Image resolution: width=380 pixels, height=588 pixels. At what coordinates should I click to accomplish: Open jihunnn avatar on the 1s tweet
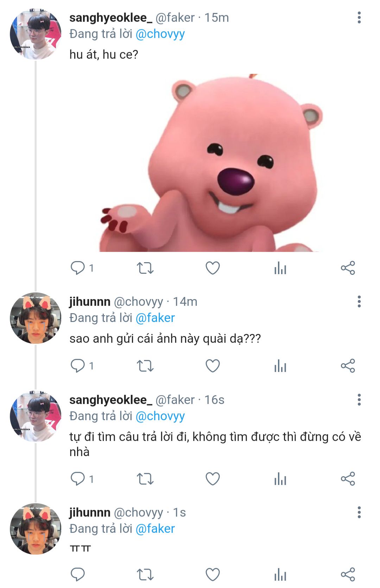click(36, 529)
